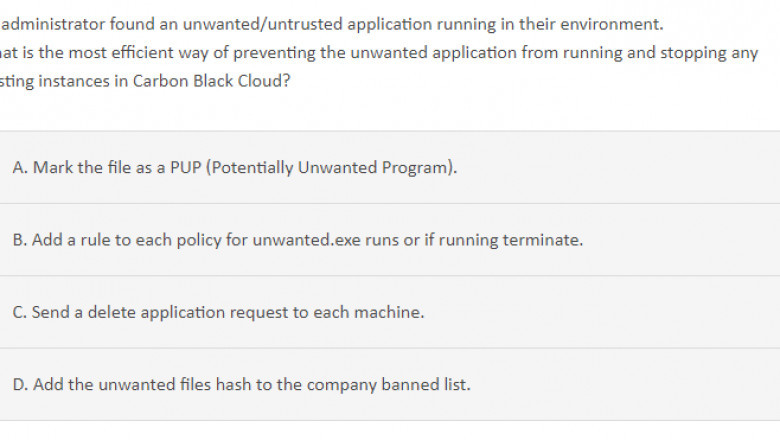
Task: Click the question line beginning 'at is the most efficient way'
Action: coord(379,53)
